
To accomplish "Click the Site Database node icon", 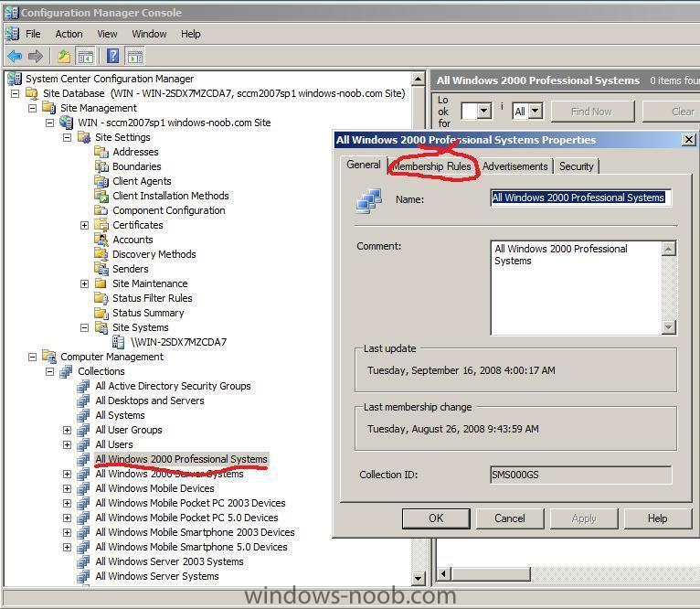I will 32,93.
